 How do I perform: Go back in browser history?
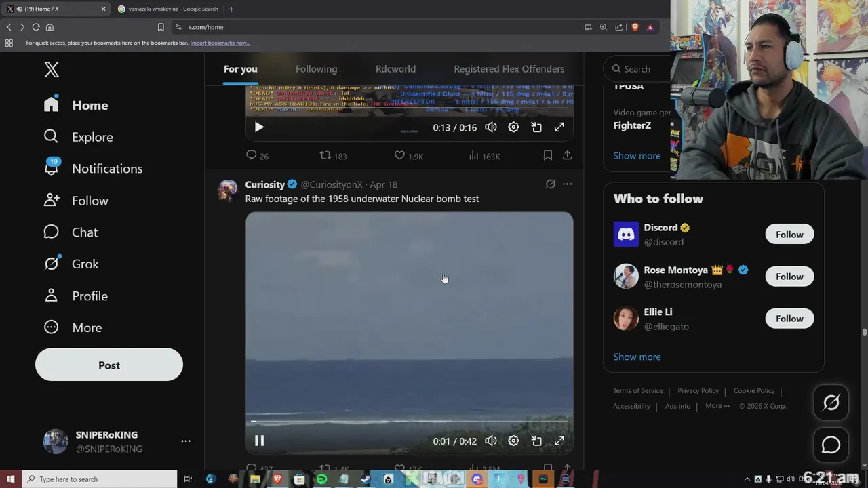(x=9, y=27)
